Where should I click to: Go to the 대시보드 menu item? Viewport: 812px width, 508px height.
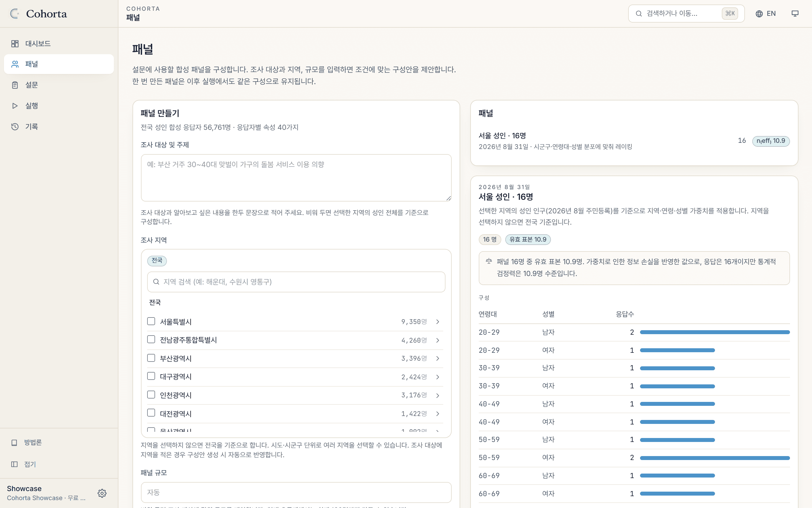tap(59, 44)
